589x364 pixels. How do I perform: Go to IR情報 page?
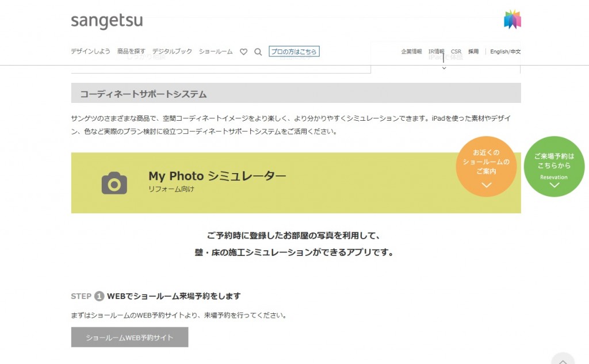coord(436,51)
